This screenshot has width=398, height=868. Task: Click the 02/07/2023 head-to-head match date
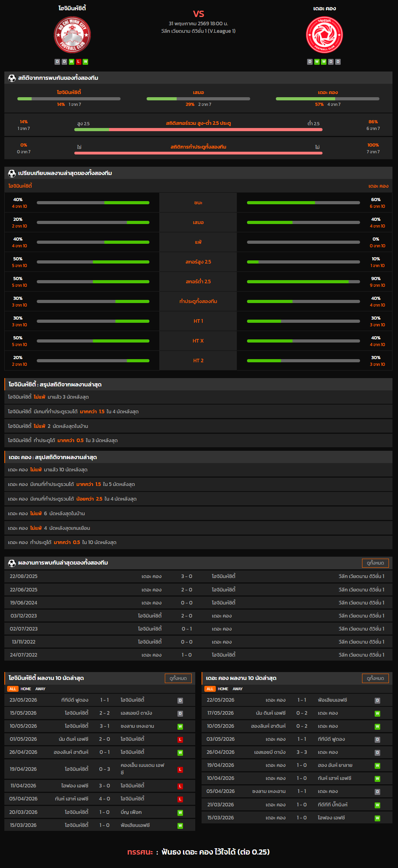pyautogui.click(x=24, y=629)
